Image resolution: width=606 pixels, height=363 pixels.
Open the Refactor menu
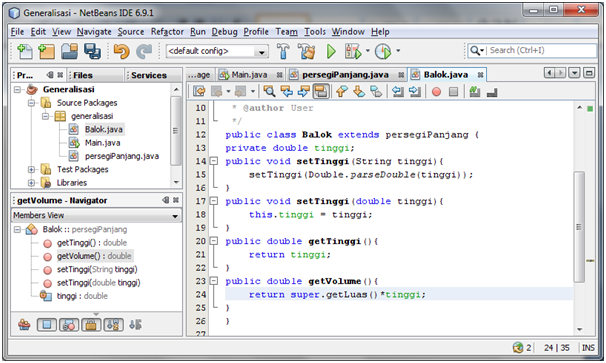[x=167, y=32]
